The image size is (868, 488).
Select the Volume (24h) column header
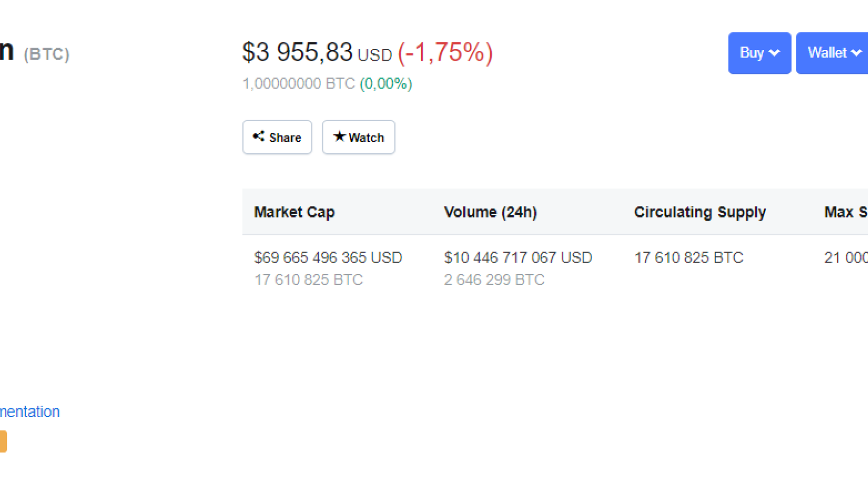coord(490,212)
